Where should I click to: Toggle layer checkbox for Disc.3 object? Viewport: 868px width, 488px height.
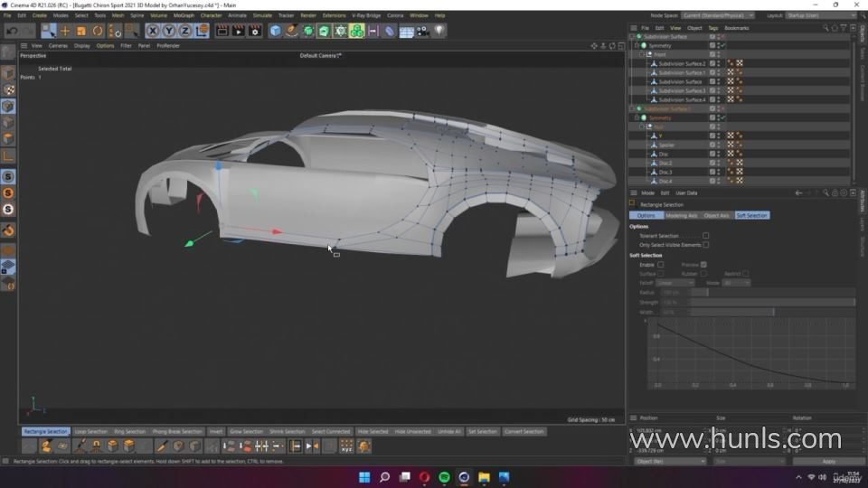coord(712,172)
